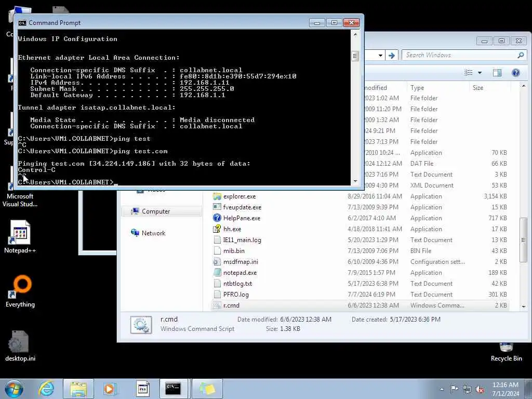
Task: Launch Internet Explorer from the taskbar
Action: tap(46, 389)
